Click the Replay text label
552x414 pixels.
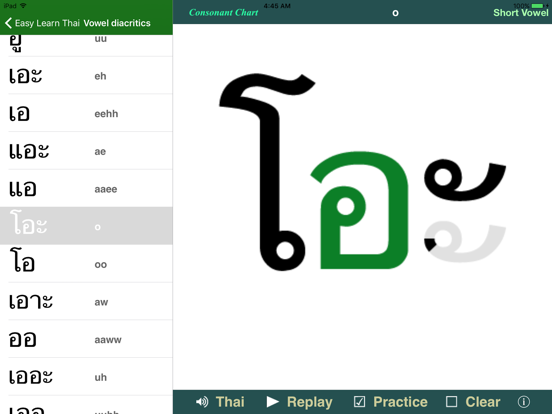pos(309,402)
